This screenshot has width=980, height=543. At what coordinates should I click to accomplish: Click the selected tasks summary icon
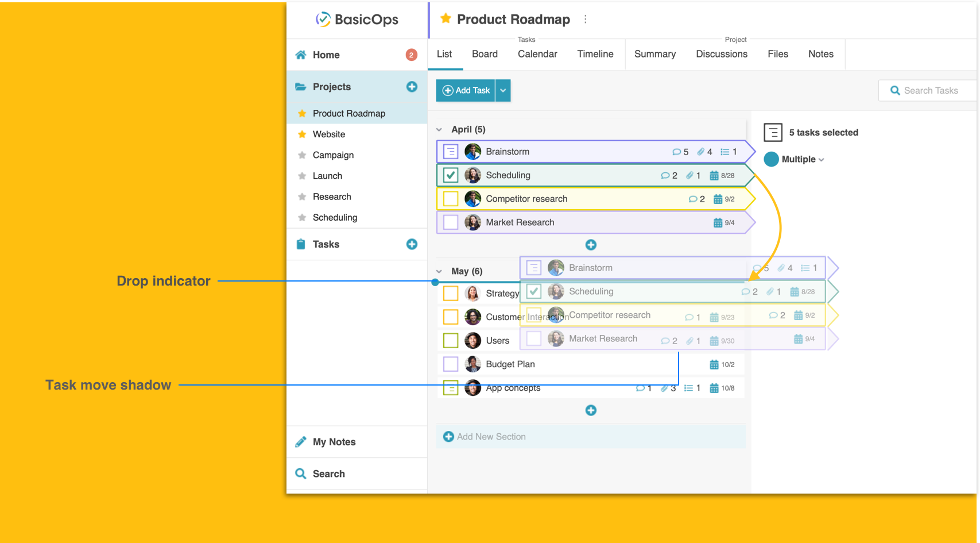(773, 133)
